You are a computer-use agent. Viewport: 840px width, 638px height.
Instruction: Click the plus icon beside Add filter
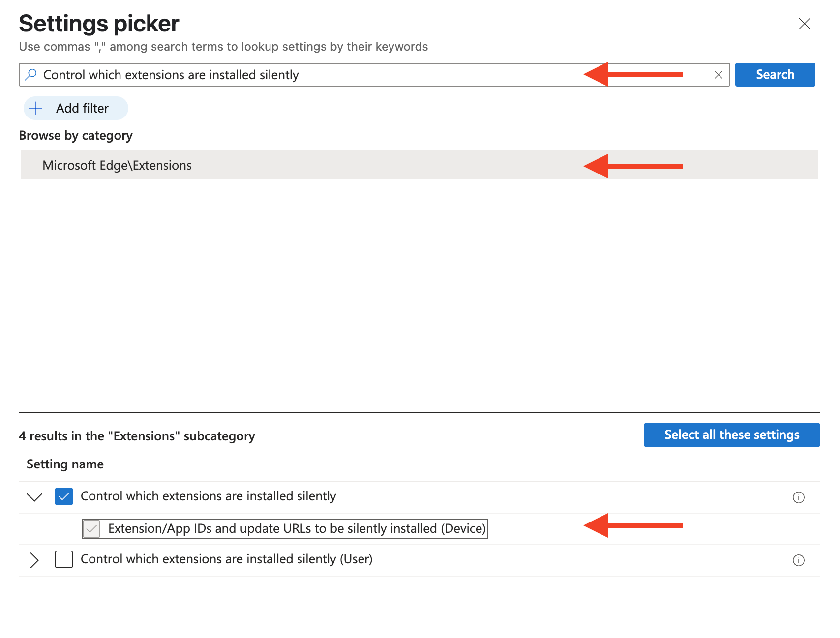pyautogui.click(x=36, y=108)
